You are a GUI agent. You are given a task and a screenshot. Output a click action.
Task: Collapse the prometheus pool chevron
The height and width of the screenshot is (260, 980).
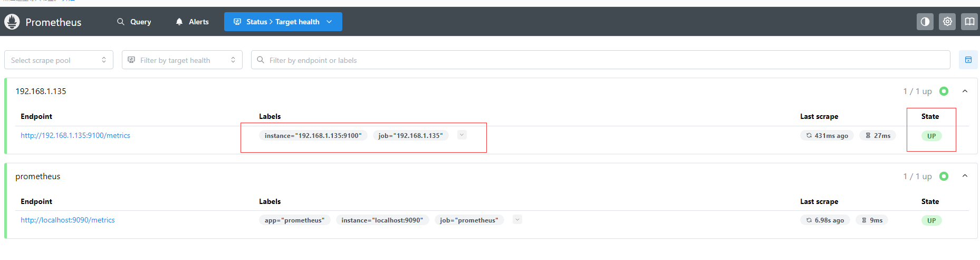[965, 176]
